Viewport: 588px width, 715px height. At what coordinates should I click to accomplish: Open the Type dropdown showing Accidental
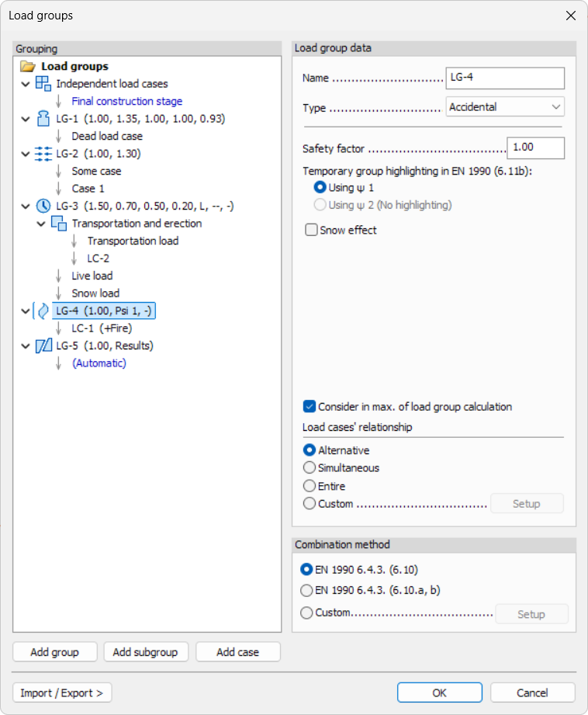(x=505, y=107)
